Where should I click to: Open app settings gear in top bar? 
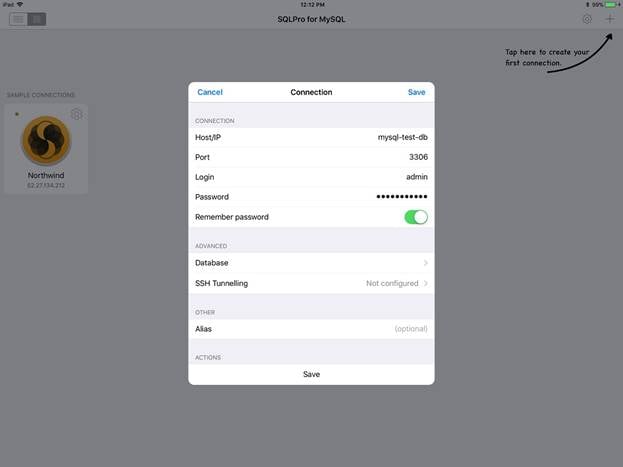pyautogui.click(x=587, y=19)
